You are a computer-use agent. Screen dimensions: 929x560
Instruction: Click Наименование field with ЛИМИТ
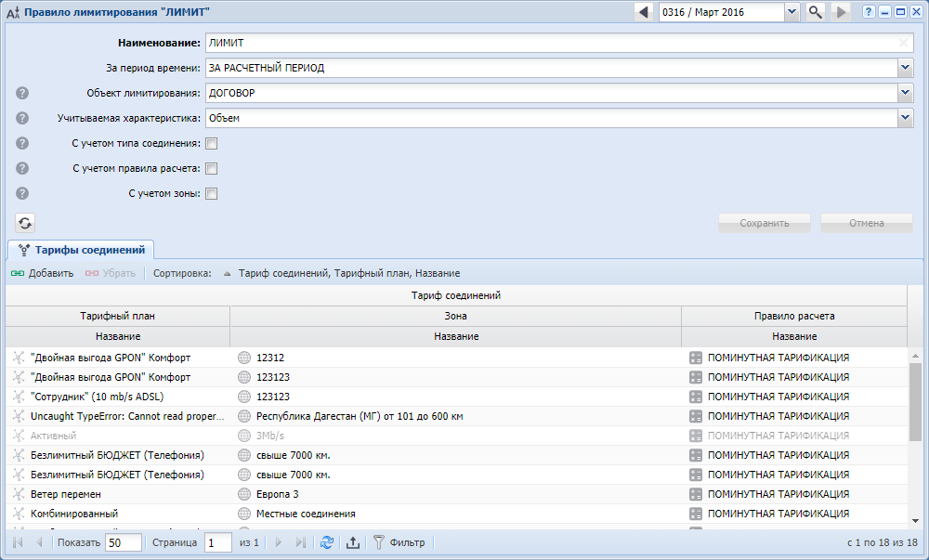point(559,43)
